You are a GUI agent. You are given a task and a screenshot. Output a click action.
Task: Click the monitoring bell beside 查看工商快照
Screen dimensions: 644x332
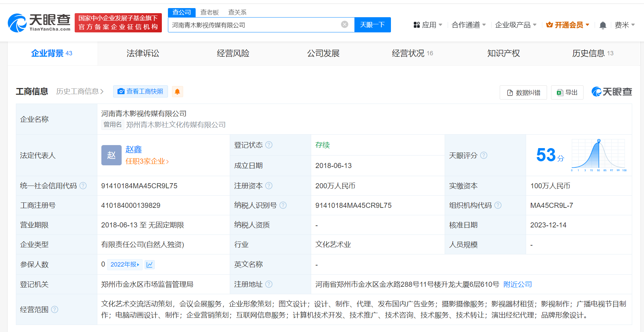[x=177, y=91]
